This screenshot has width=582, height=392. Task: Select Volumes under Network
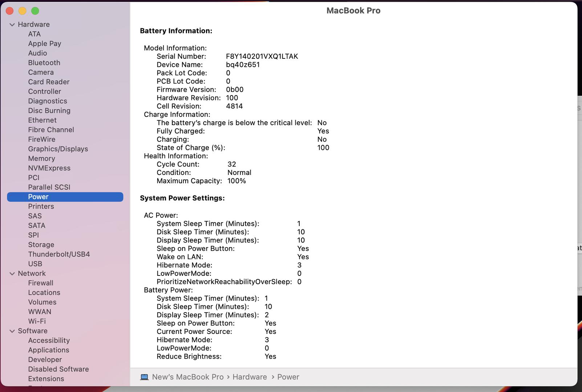click(x=43, y=302)
